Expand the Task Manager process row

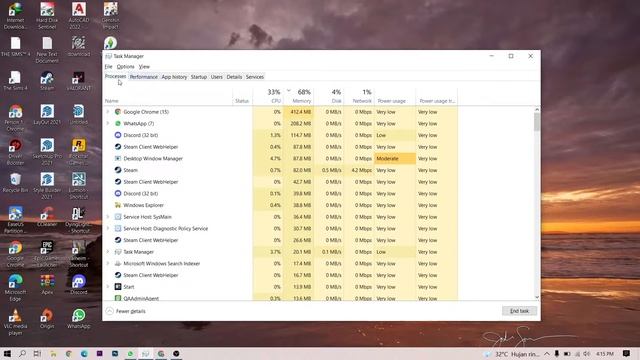(108, 252)
